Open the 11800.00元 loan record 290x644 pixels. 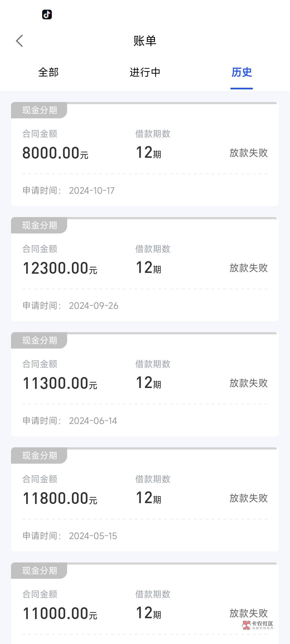click(x=145, y=500)
